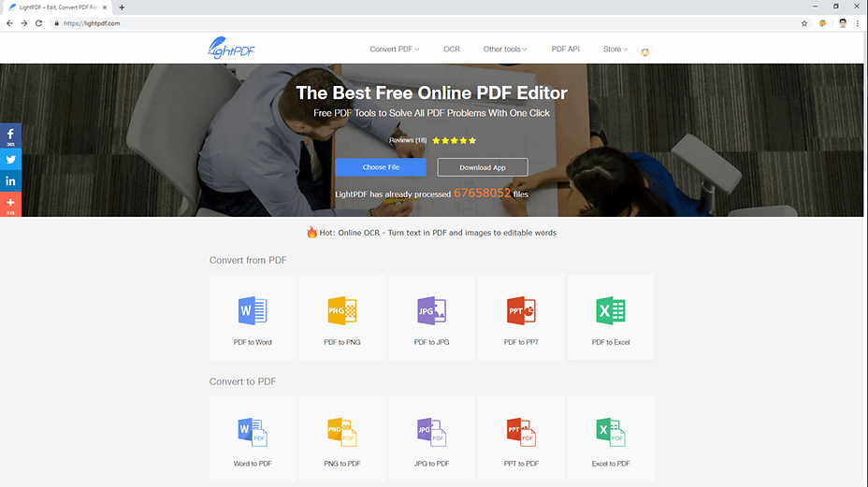Screen dimensions: 868x487
Task: Open the PDF to PPT converter icon
Action: [521, 310]
